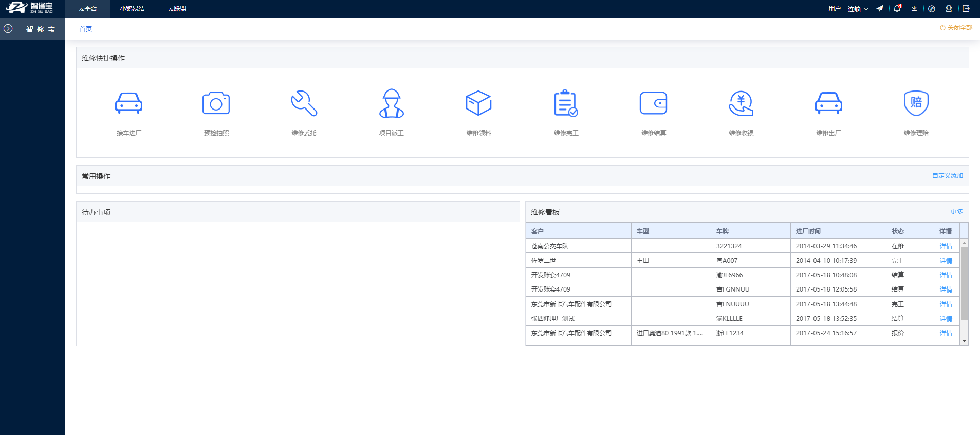
Task: Select customer cell 佐罗二世
Action: click(579, 261)
